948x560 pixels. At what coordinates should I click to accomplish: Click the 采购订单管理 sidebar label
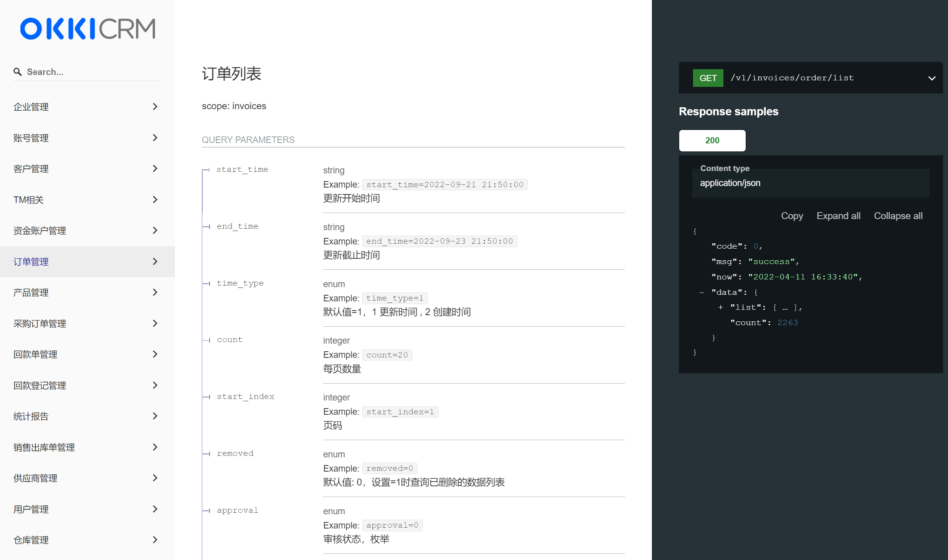coord(40,324)
